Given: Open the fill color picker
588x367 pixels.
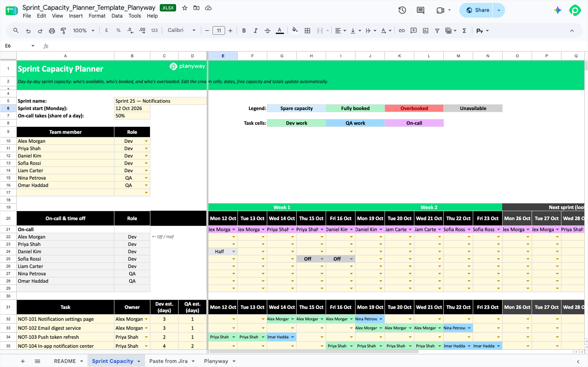Looking at the screenshot, I should coord(295,31).
